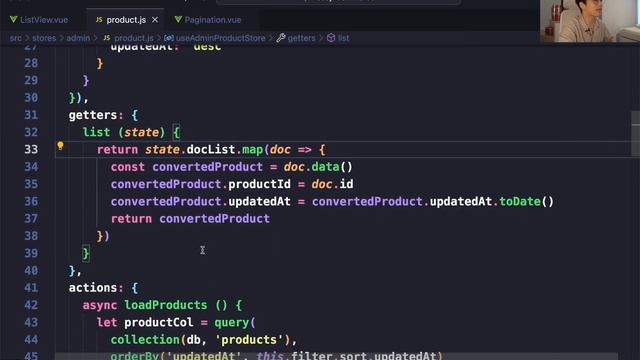The image size is (640, 360).
Task: Click the 'list' getter name on line 32
Action: pos(96,132)
